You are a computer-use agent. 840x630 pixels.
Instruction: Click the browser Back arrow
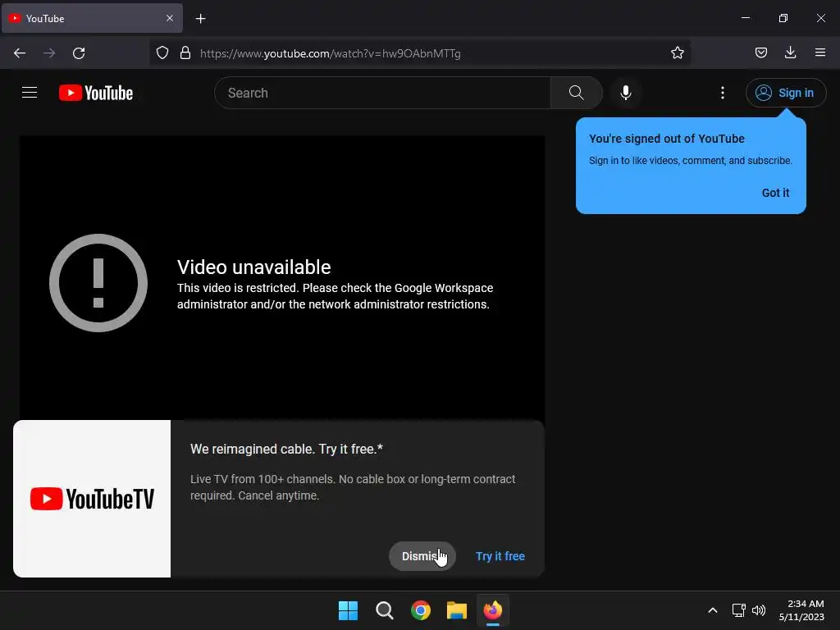point(20,53)
